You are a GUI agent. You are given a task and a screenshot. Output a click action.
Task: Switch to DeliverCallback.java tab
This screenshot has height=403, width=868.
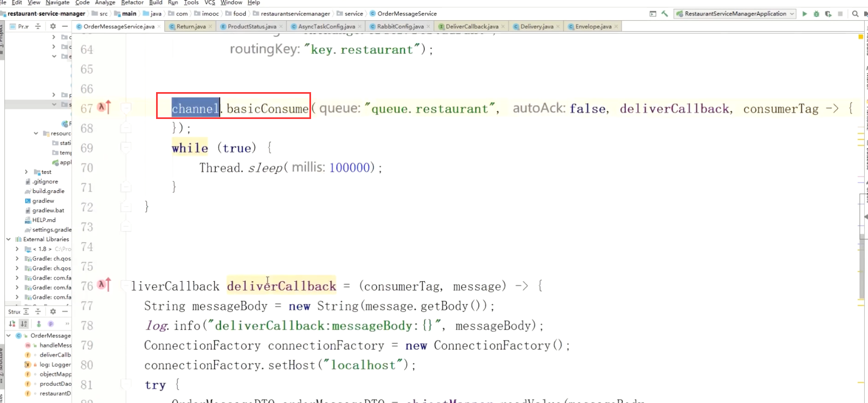[472, 26]
